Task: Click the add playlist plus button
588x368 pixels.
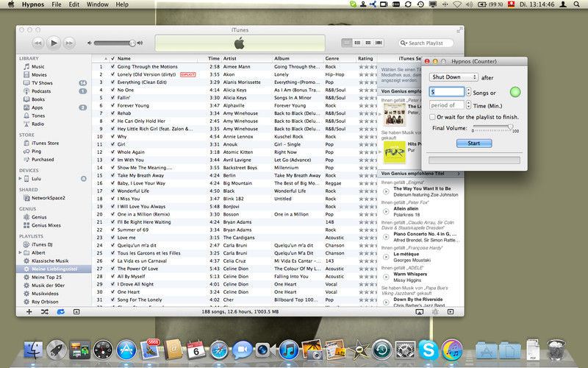Action: (29, 311)
